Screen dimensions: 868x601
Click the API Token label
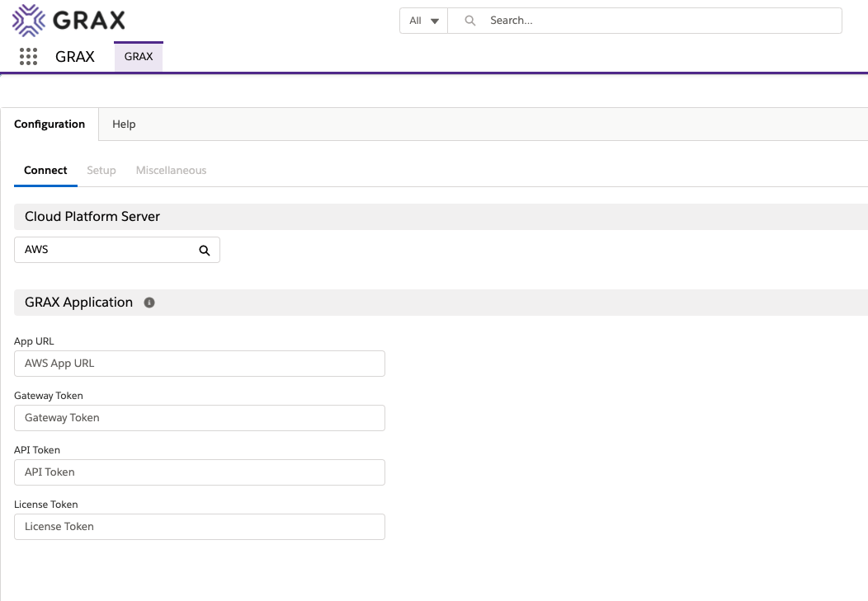point(36,450)
